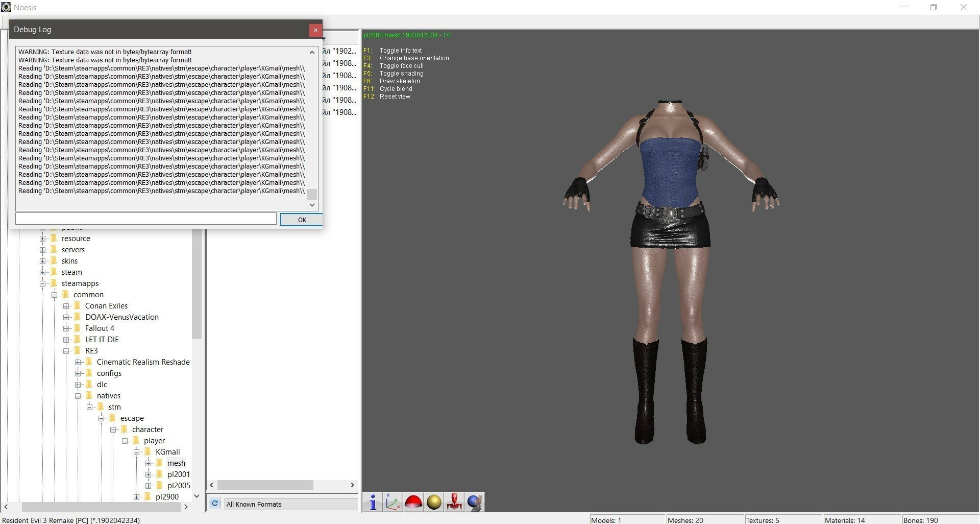Click the XYZ axis orientation icon
This screenshot has height=524, width=980.
pos(393,502)
